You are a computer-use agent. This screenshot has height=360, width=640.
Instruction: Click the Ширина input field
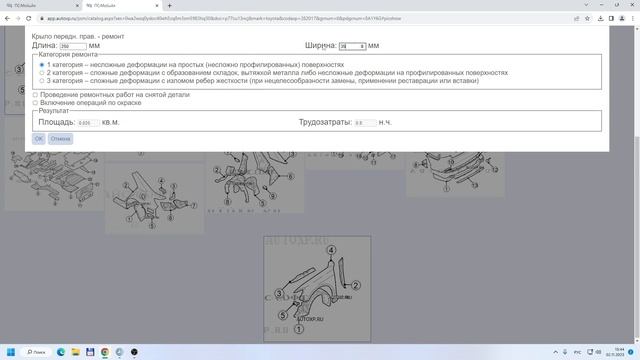(352, 46)
